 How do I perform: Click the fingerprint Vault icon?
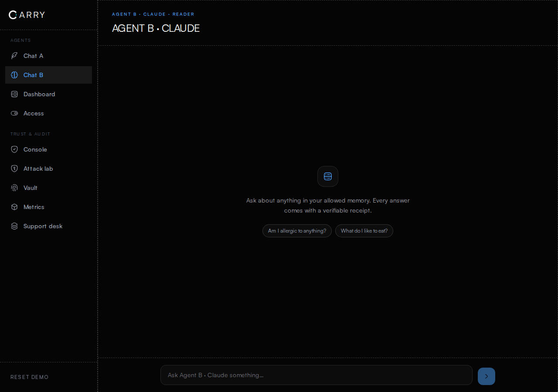[14, 188]
